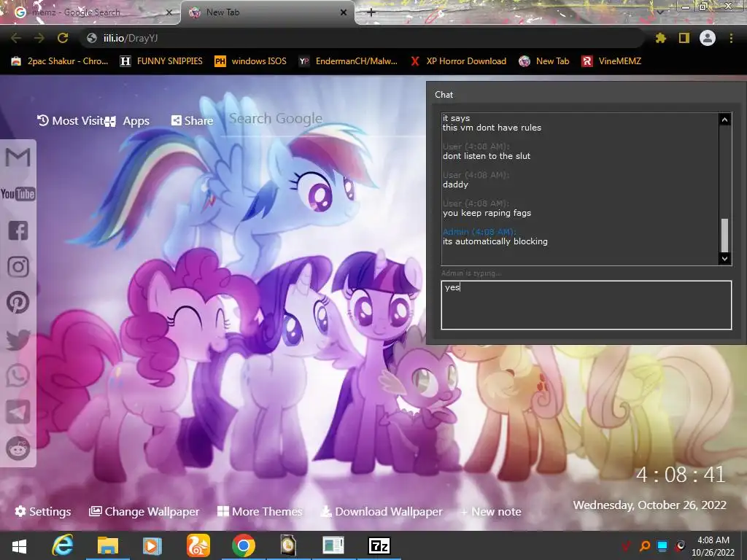747x560 pixels.
Task: Open the Gmail sidebar shortcut
Action: (x=18, y=157)
